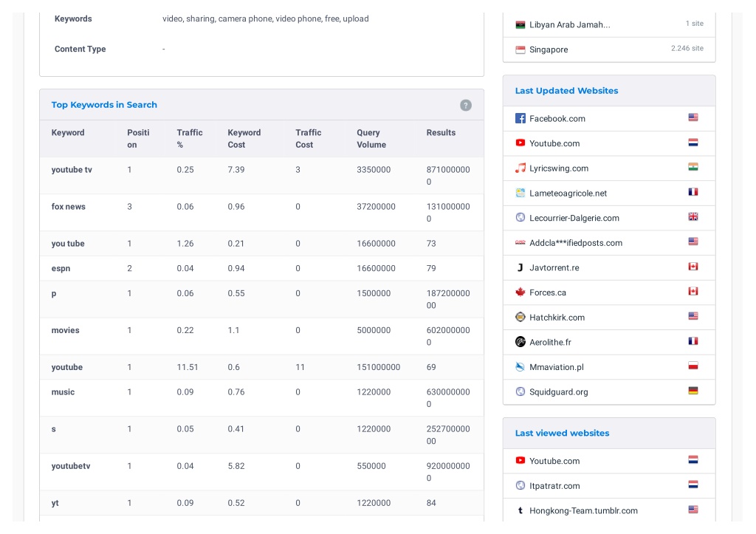Click the Germany flag beside Squidguard.org
Image resolution: width=756 pixels, height=534 pixels.
click(693, 391)
